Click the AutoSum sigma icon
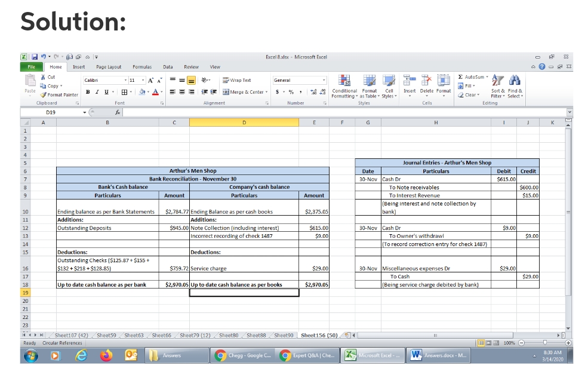 [460, 78]
